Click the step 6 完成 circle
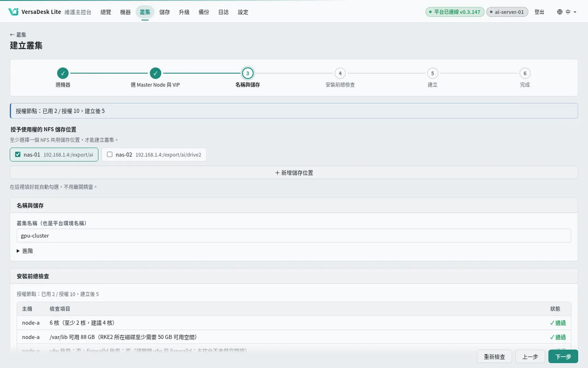This screenshot has height=368, width=588. click(525, 73)
